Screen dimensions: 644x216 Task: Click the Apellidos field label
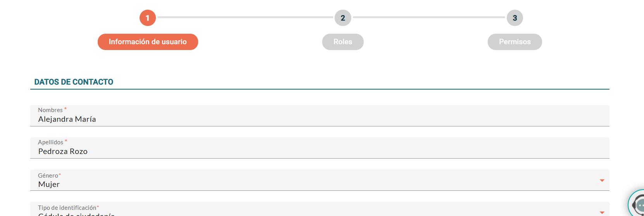point(51,142)
